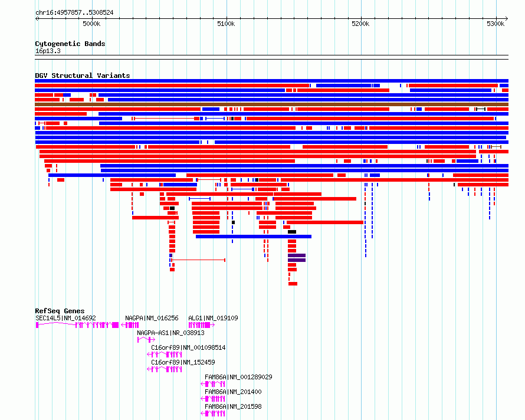The image size is (525, 420).
Task: Click the 5300k ruler mark
Action: [496, 24]
